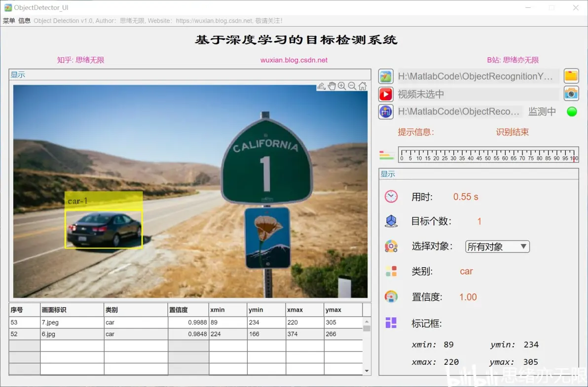Click the 识别结束 status text
588x387 pixels.
[512, 132]
